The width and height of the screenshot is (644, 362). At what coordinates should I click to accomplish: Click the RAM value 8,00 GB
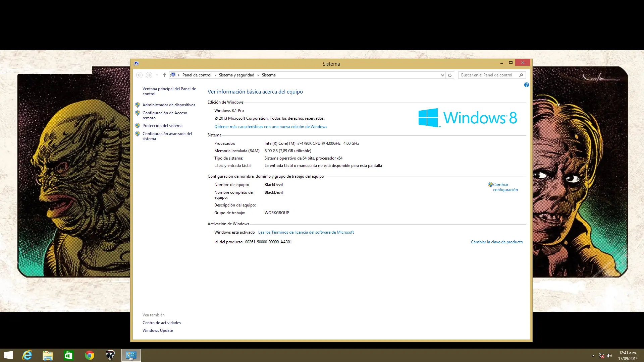[x=288, y=151]
